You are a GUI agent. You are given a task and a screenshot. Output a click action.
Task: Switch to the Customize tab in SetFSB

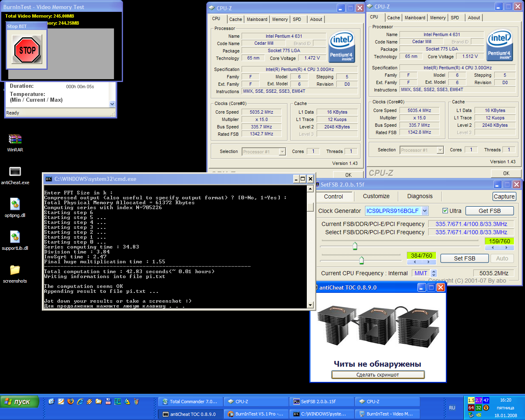(376, 196)
